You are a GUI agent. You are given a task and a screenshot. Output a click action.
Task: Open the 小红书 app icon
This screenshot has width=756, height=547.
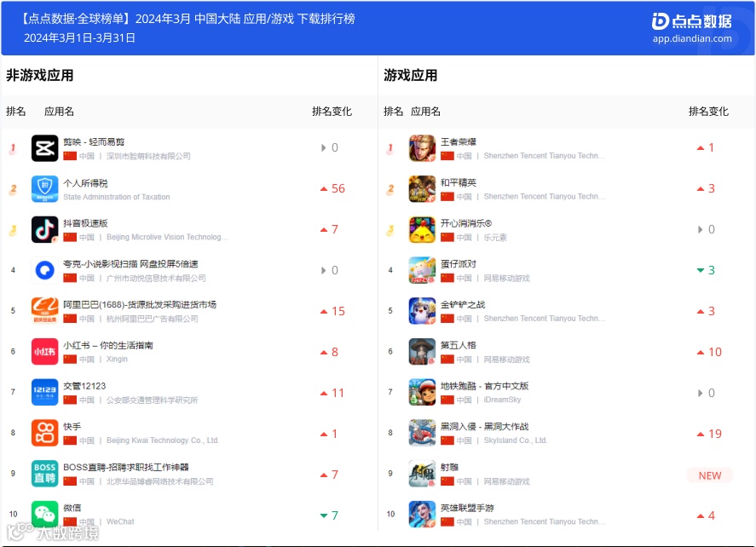tap(45, 352)
